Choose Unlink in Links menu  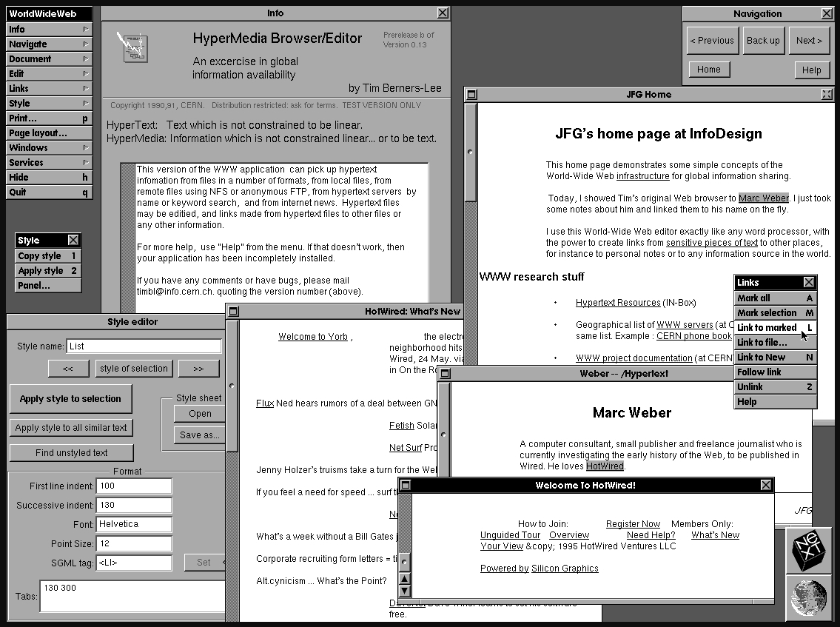(x=775, y=387)
